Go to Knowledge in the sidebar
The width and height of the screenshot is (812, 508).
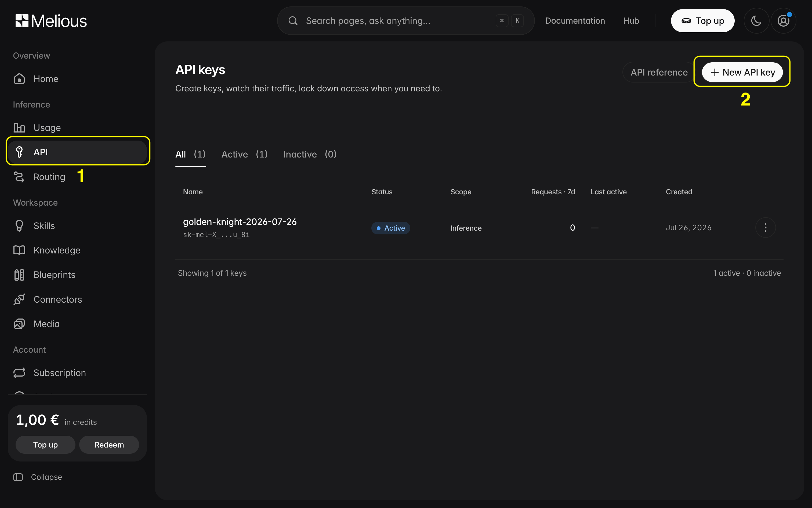[77, 250]
